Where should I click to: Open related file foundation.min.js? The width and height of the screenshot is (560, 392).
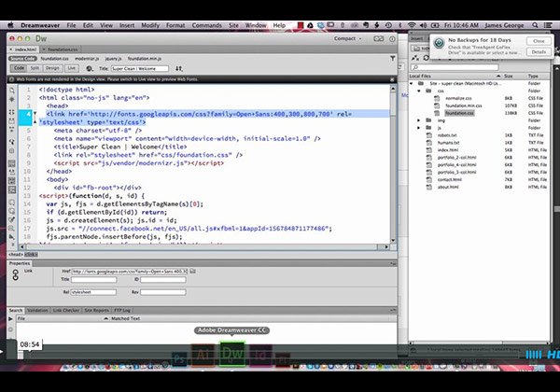[145, 59]
